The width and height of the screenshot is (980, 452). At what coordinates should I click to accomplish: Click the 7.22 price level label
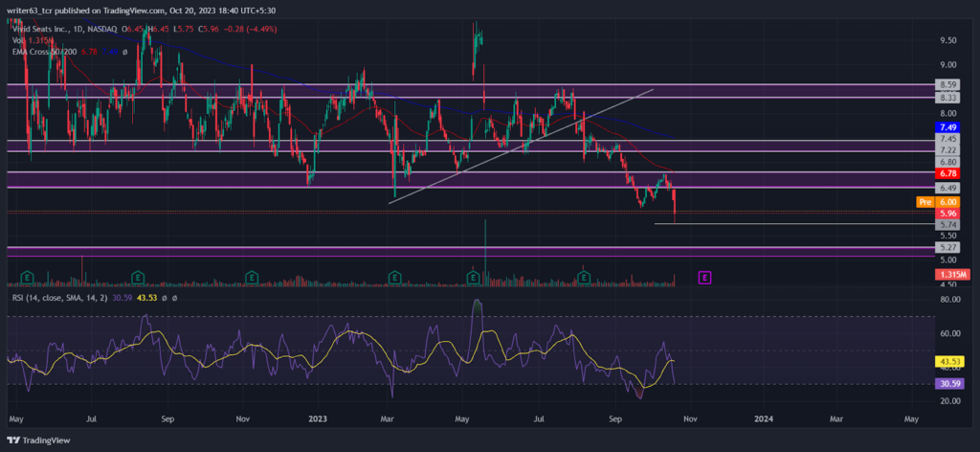(947, 150)
